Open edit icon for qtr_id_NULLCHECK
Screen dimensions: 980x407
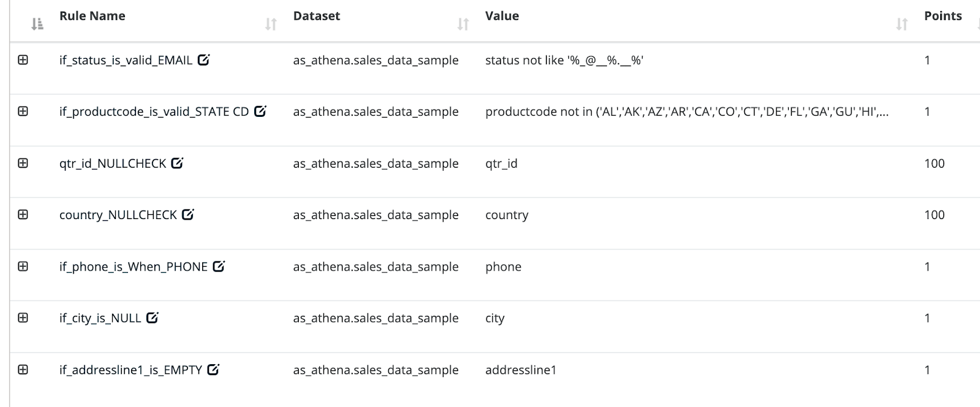coord(177,163)
